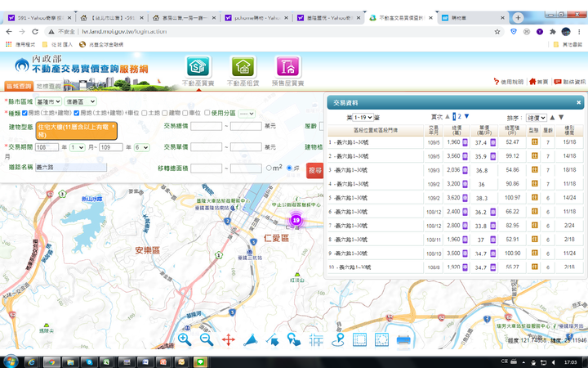The image size is (588, 368).
Task: Open the 基隆市 county dropdown
Action: [x=48, y=101]
